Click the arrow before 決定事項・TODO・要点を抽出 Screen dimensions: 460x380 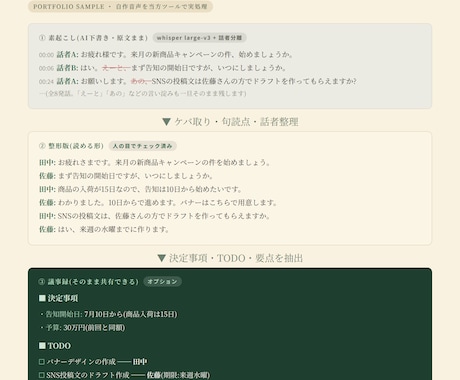pos(162,258)
